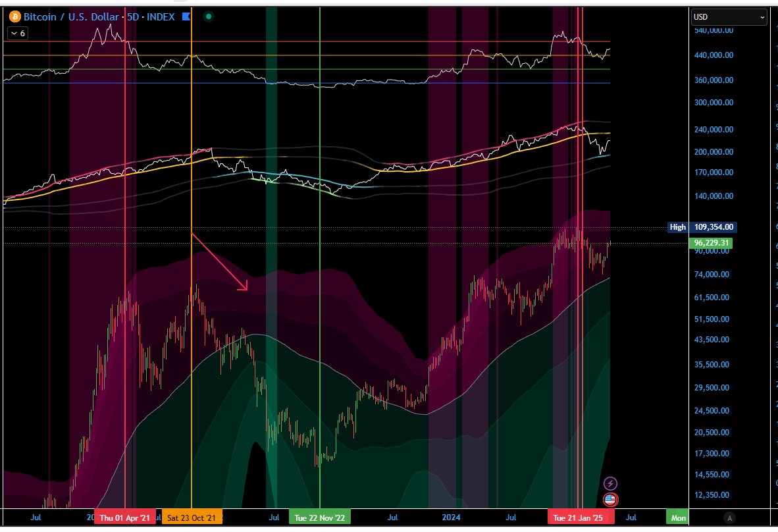This screenshot has height=532, width=778.
Task: Click the 300,000.00 price axis label
Action: 713,103
